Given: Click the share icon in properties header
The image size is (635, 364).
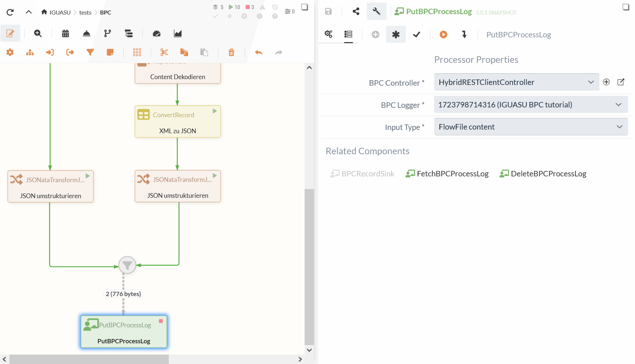Looking at the screenshot, I should pyautogui.click(x=356, y=11).
